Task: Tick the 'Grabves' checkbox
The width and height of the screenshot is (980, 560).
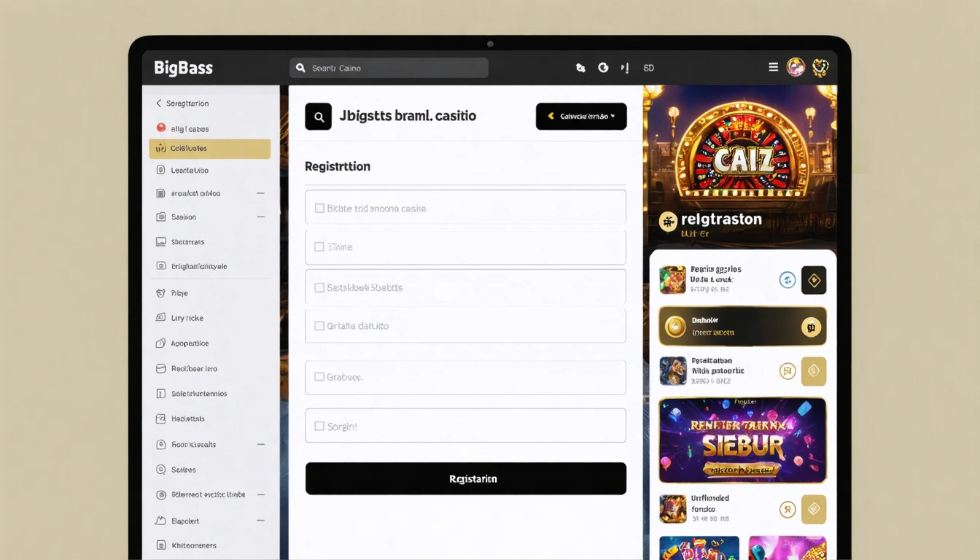Action: [x=319, y=377]
